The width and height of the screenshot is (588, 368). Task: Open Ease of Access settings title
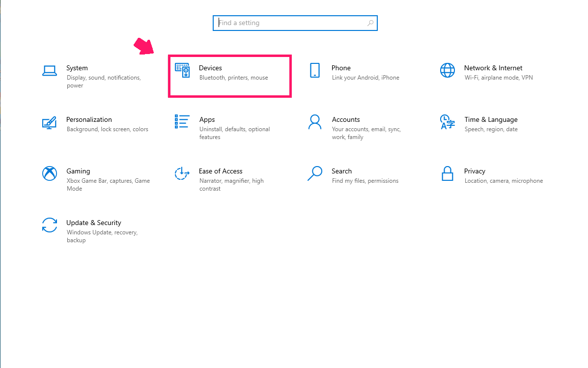(x=221, y=171)
